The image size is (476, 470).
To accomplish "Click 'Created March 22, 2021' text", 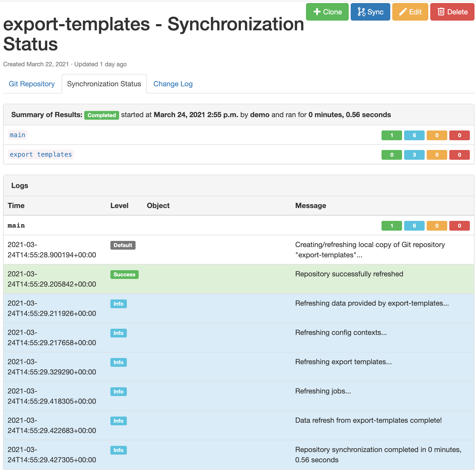I will 36,64.
